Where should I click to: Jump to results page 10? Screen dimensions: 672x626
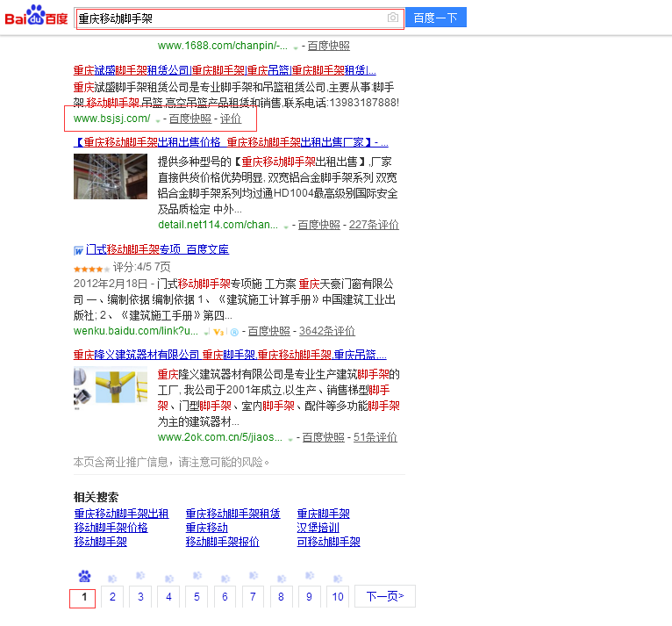pyautogui.click(x=337, y=597)
